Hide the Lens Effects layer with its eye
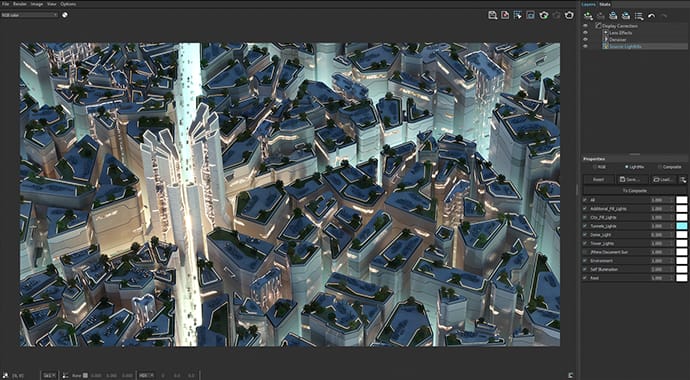 coord(585,33)
